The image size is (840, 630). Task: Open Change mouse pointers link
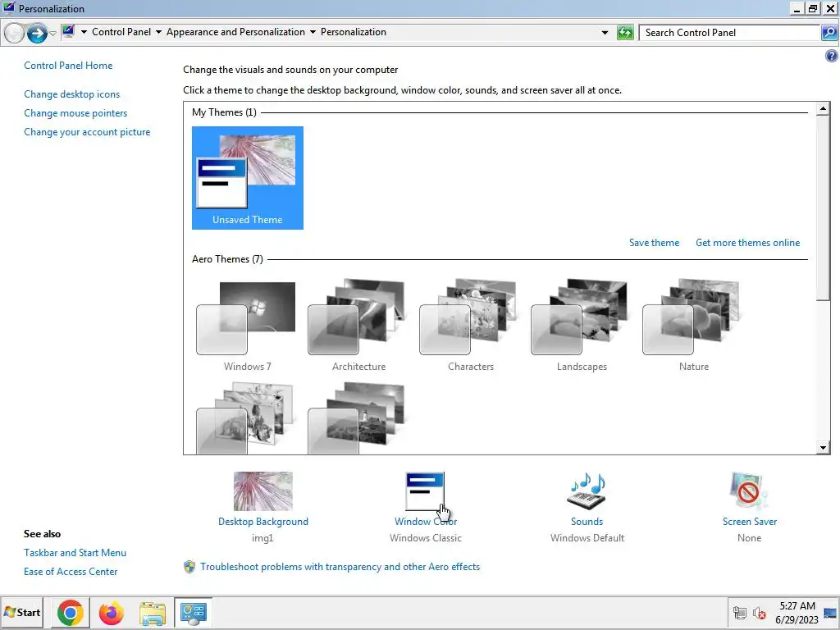75,113
